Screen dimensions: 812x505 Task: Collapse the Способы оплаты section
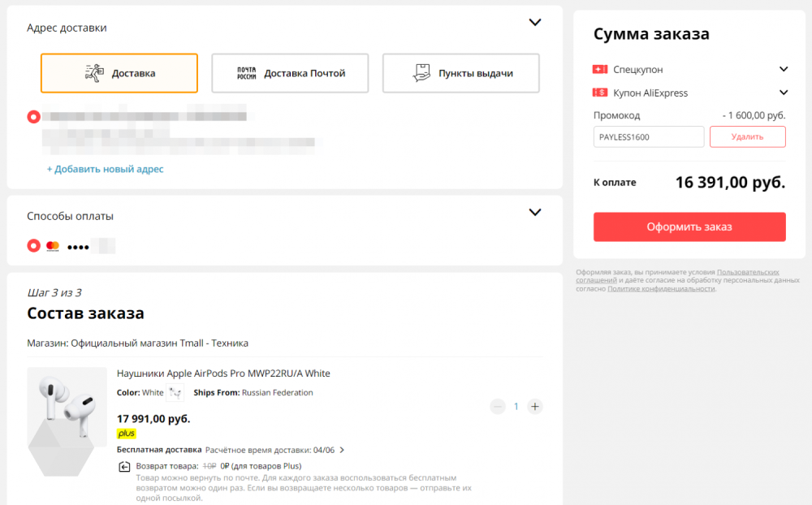(535, 213)
